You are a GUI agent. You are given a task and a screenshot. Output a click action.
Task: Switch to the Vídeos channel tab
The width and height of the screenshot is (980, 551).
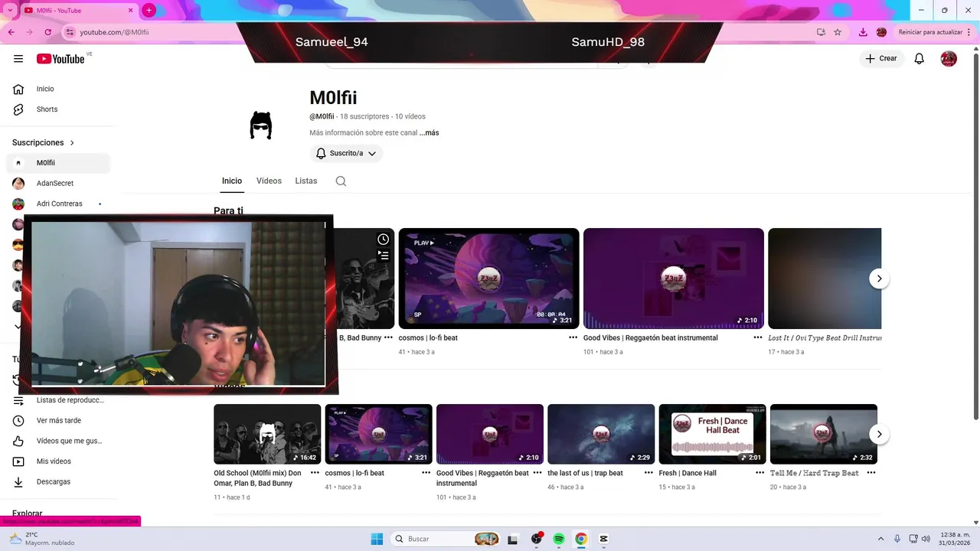pos(269,181)
